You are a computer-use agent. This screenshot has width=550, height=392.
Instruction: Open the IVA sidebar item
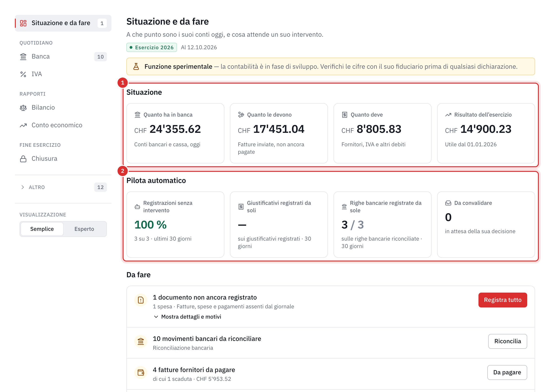tap(63, 74)
